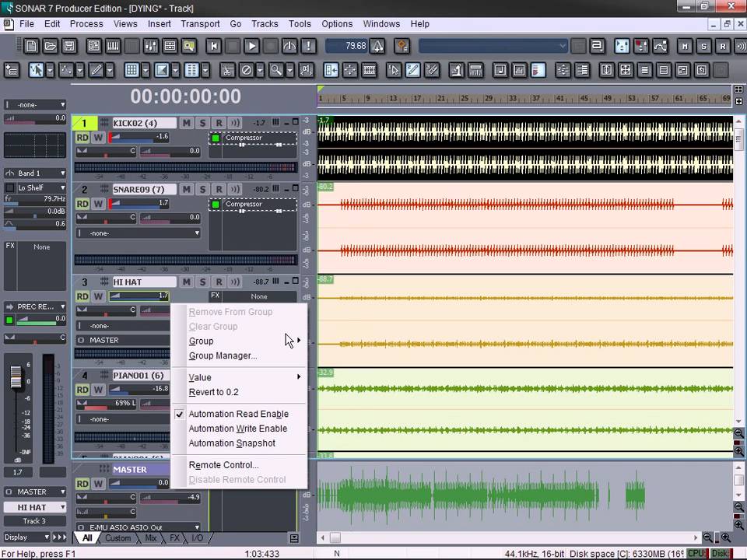747x560 pixels.
Task: Select the scissors split tool
Action: click(227, 71)
